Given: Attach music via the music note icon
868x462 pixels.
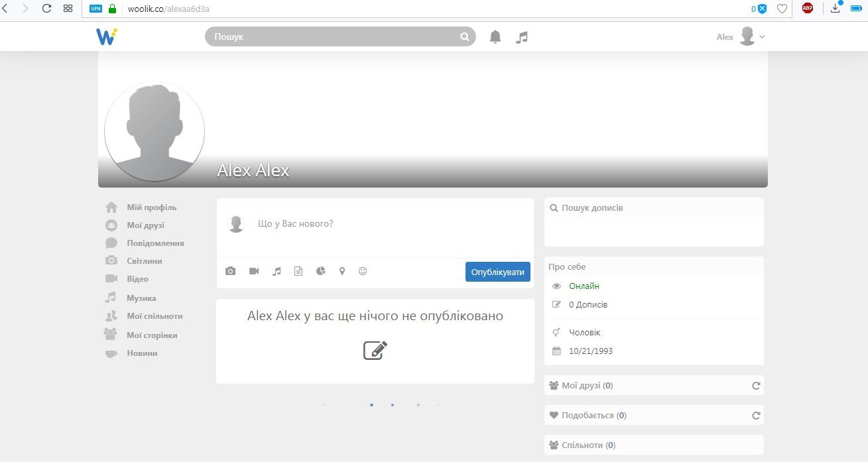Looking at the screenshot, I should [276, 271].
